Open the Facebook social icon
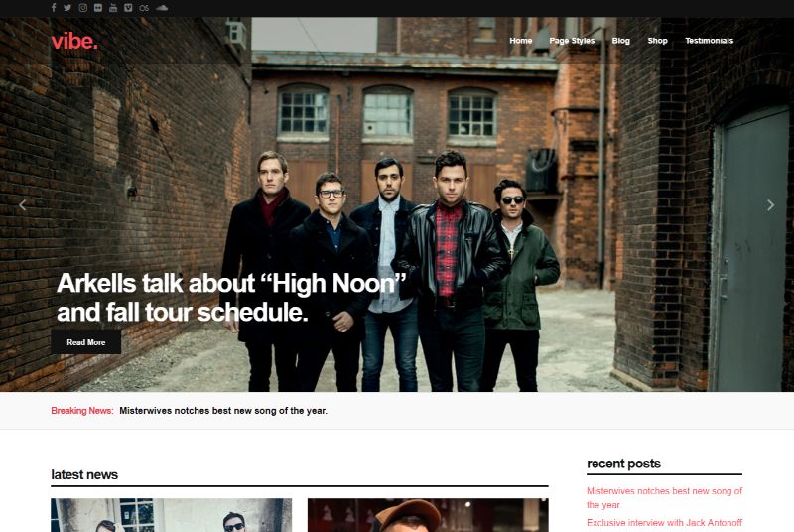The image size is (794, 532). [54, 8]
